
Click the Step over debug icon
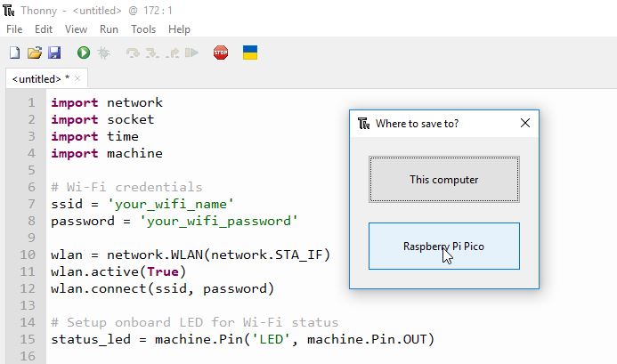[x=133, y=53]
